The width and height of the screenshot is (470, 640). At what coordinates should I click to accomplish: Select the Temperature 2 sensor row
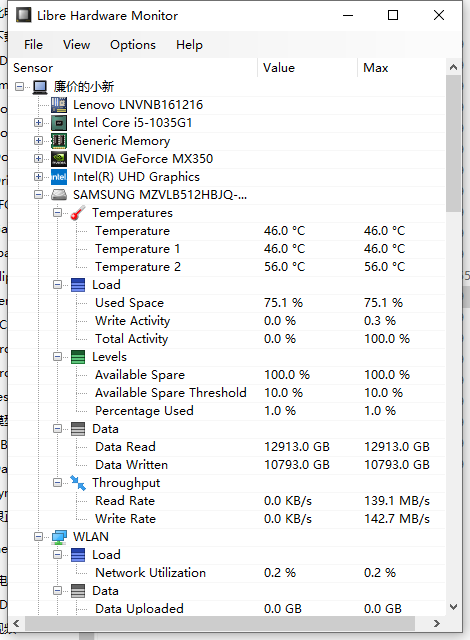[x=227, y=267]
